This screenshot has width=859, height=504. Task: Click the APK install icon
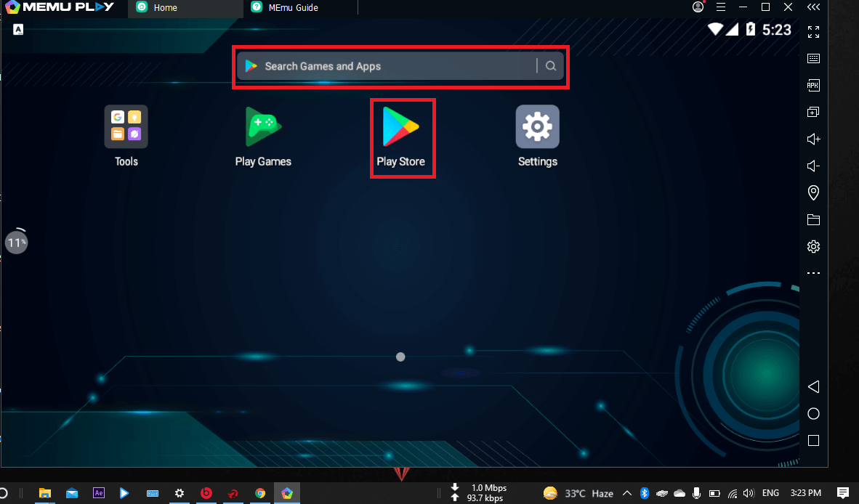813,86
